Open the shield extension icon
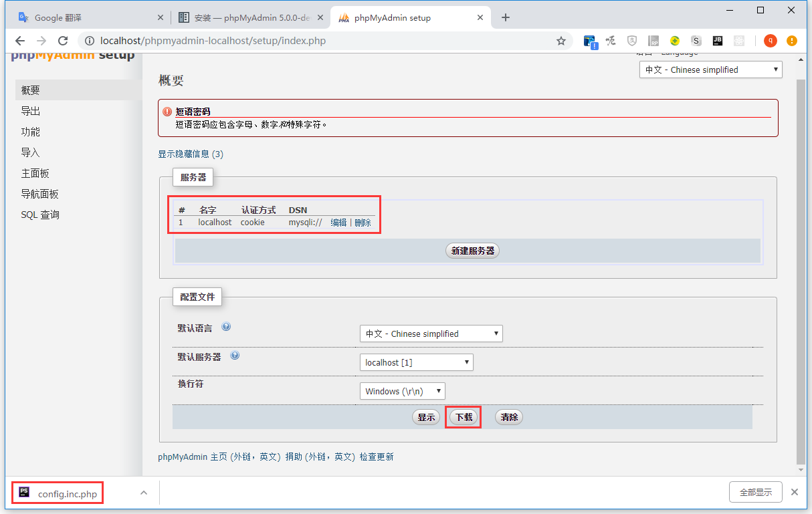The image size is (812, 514). [x=632, y=41]
